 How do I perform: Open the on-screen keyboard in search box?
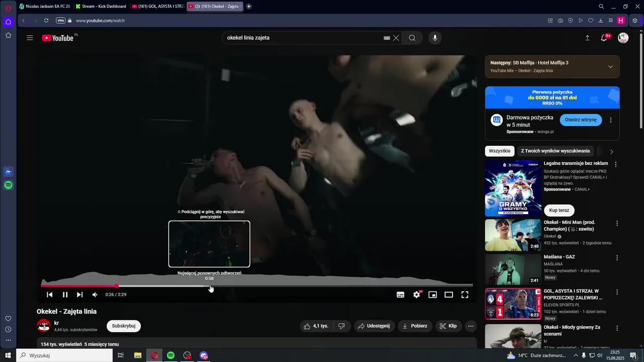pos(387,38)
